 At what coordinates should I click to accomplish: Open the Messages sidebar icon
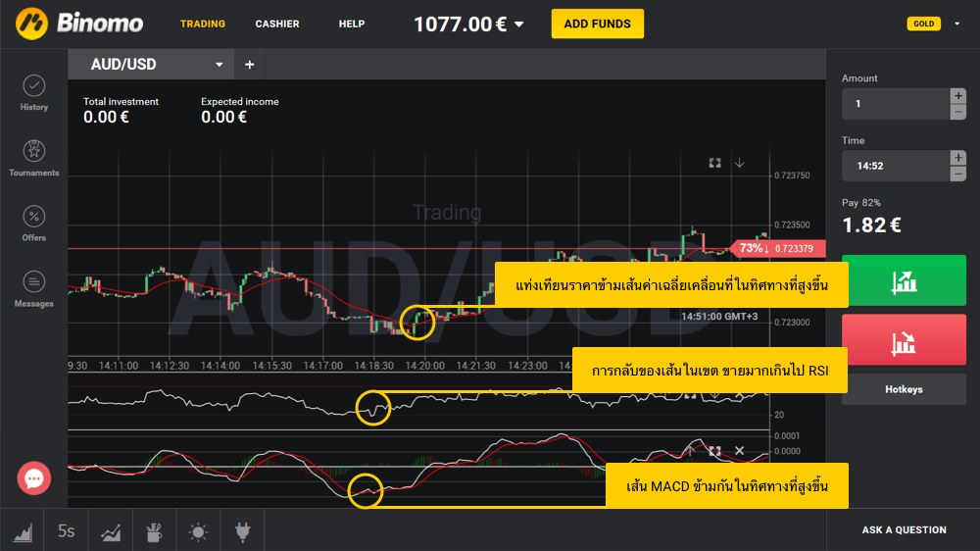tap(33, 287)
